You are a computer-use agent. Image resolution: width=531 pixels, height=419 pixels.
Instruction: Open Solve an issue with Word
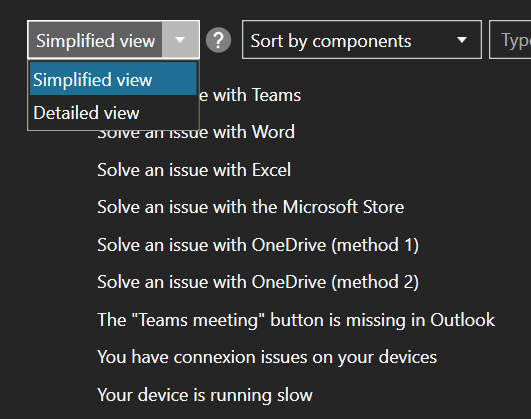click(196, 132)
